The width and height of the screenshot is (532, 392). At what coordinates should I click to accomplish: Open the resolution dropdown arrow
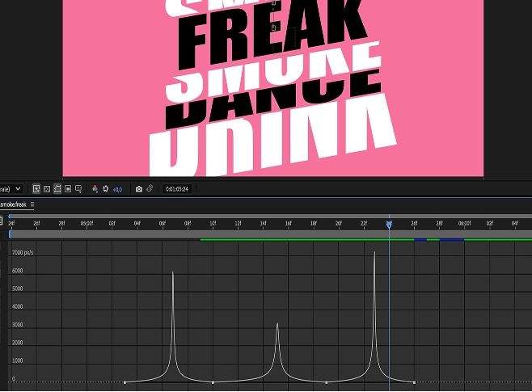coord(19,188)
